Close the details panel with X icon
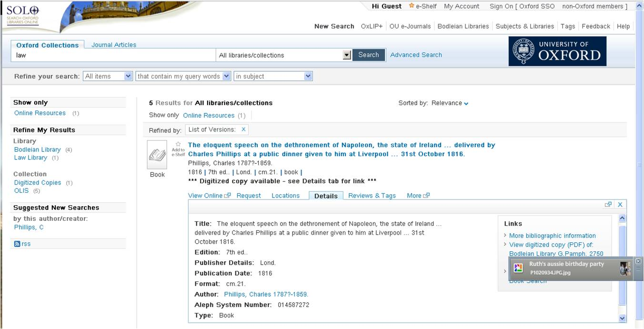This screenshot has height=329, width=644. click(620, 204)
